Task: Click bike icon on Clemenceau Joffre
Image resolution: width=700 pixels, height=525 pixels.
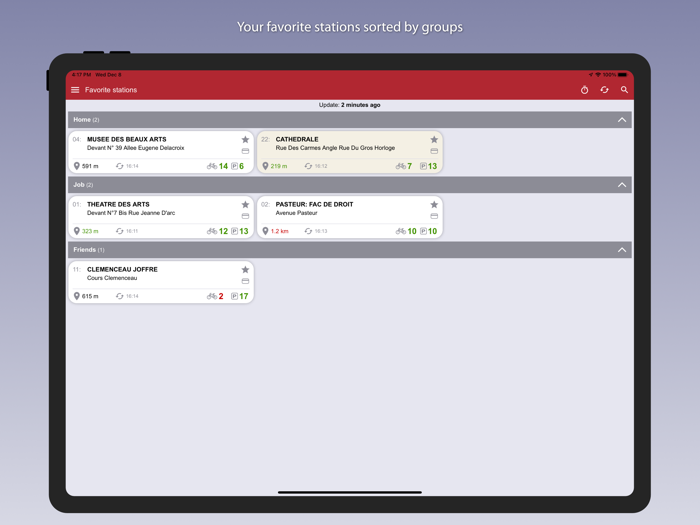Action: coord(212,296)
